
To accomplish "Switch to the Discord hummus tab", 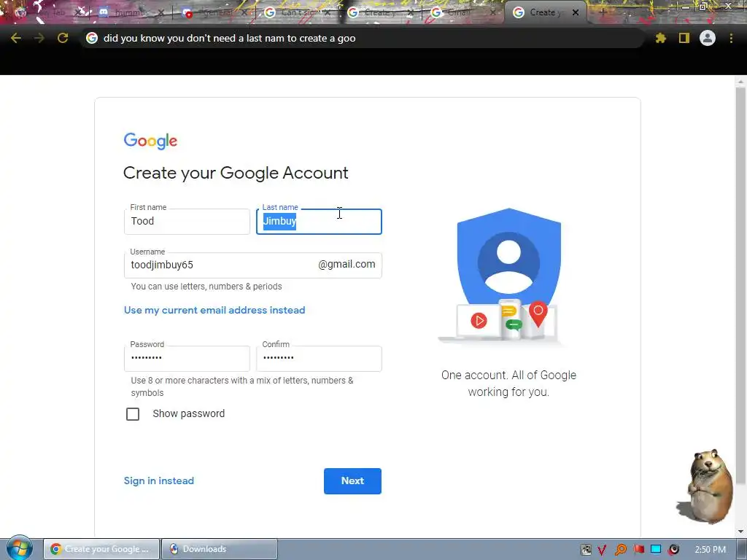I will 131,13.
